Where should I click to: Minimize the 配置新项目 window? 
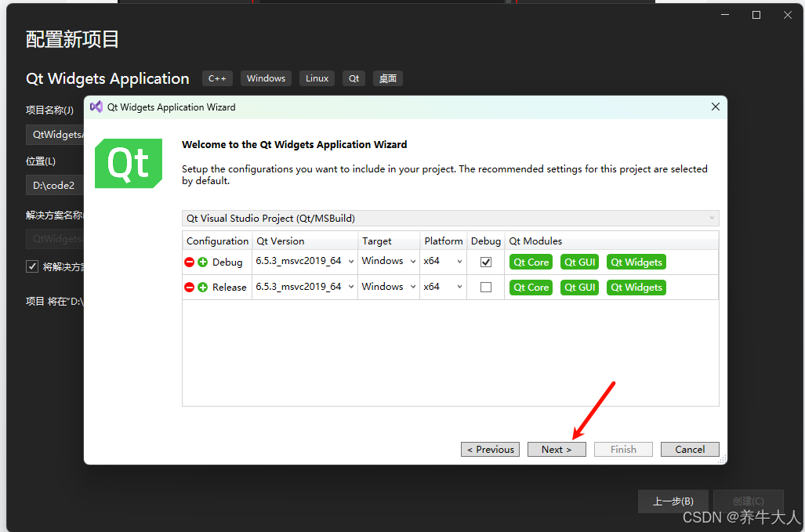[x=725, y=15]
